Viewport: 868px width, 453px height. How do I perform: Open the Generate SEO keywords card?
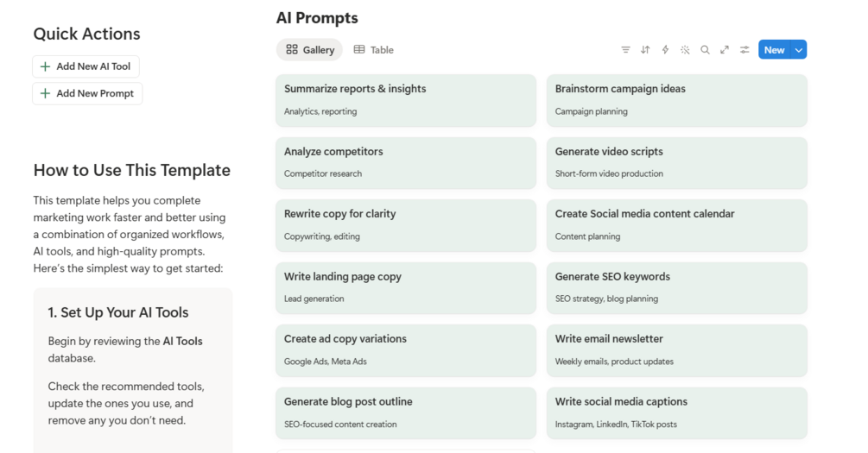tap(676, 287)
